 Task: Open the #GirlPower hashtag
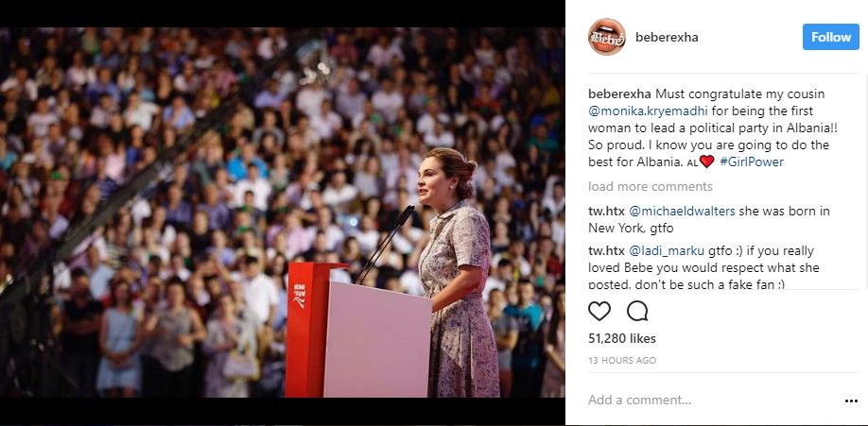pos(751,162)
